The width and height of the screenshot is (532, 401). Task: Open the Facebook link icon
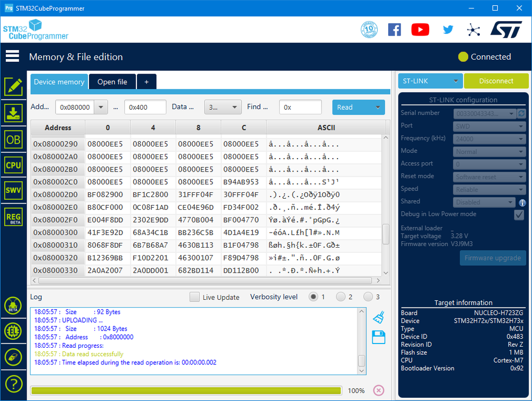coord(394,30)
